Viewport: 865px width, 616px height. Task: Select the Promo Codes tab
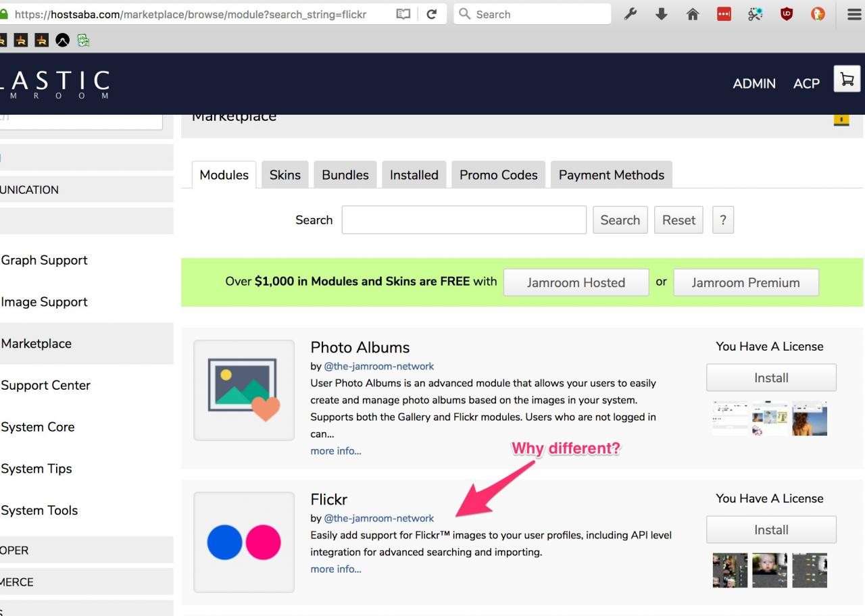(498, 175)
